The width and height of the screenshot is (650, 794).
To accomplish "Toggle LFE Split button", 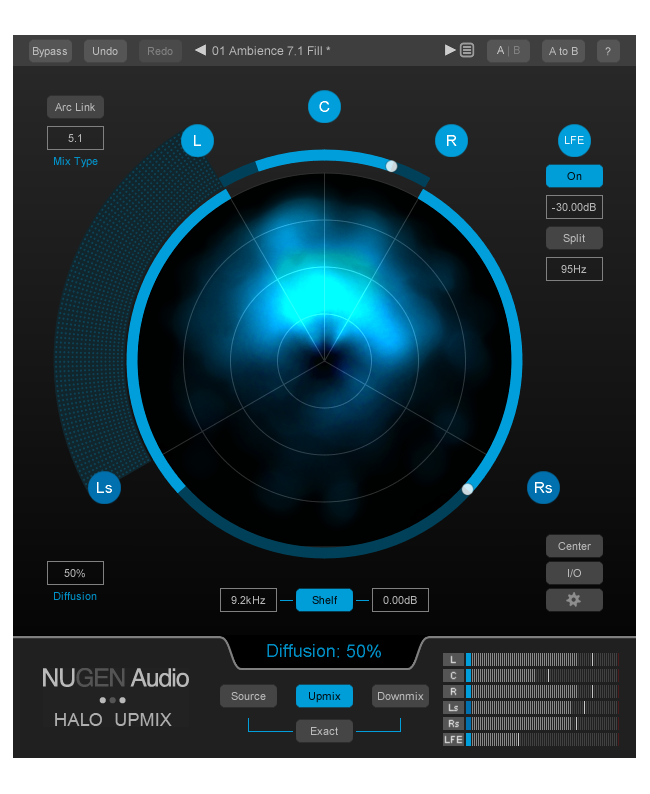I will point(574,238).
